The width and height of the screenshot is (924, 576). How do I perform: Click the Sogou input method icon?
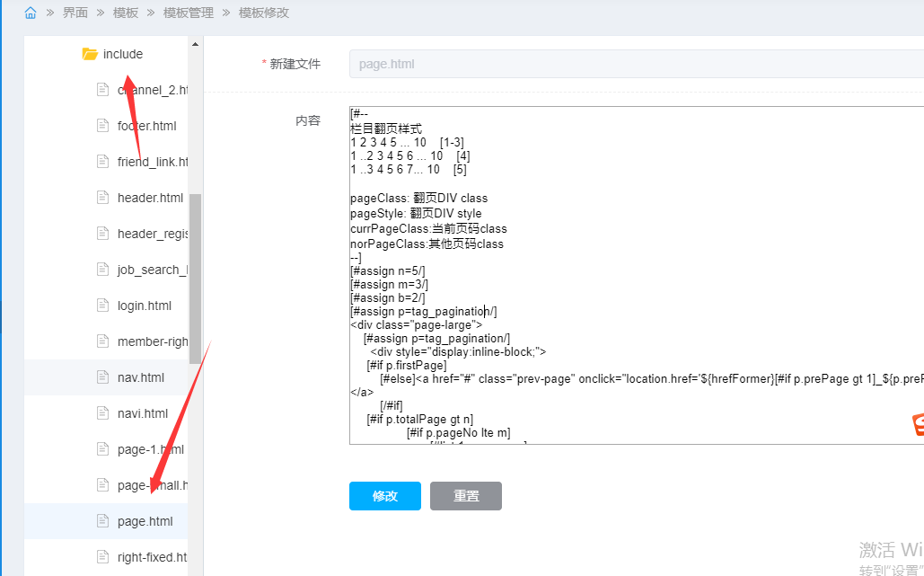coord(918,424)
